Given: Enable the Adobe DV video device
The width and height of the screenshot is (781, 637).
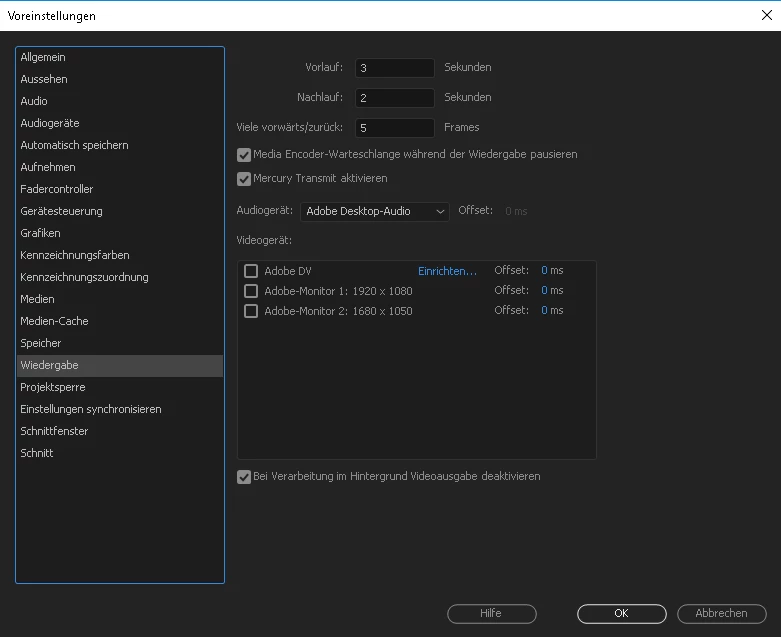Looking at the screenshot, I should pos(251,271).
